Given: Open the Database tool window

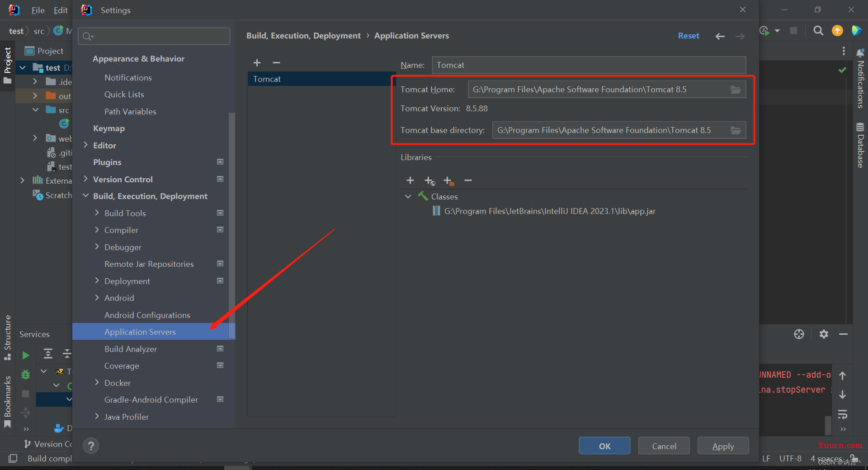Looking at the screenshot, I should coord(860,145).
